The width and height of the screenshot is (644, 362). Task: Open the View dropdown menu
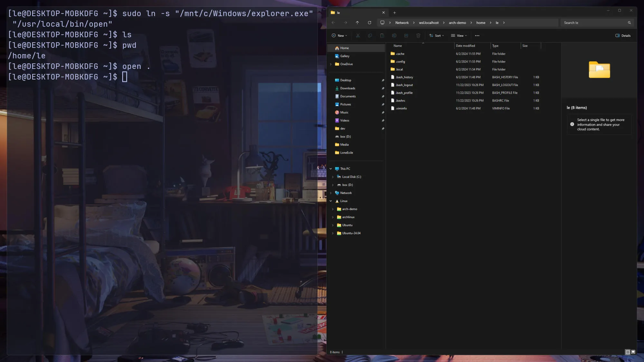point(459,35)
